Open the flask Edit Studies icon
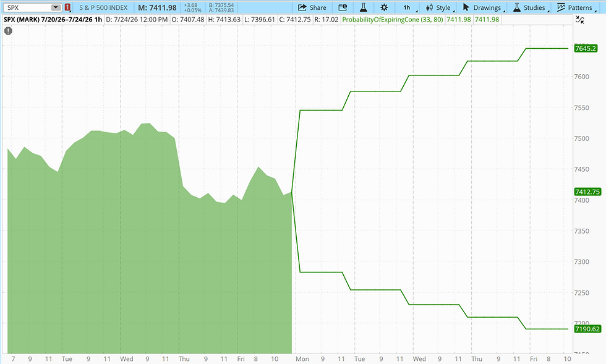The width and height of the screenshot is (606, 364). [x=363, y=8]
